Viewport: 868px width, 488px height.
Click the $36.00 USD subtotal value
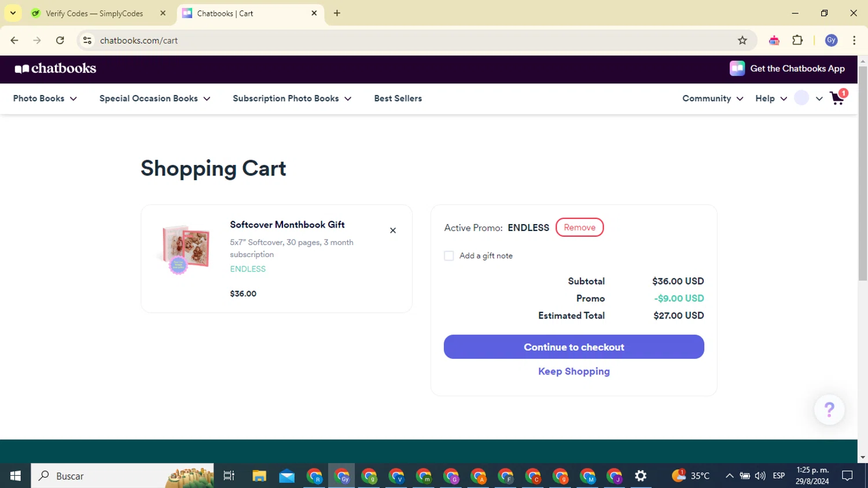click(x=678, y=281)
